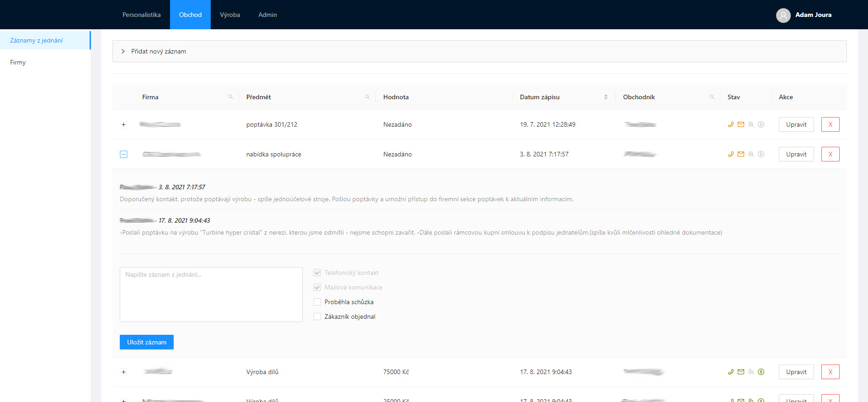Click green mail icon in 75000 Kč row

click(741, 372)
